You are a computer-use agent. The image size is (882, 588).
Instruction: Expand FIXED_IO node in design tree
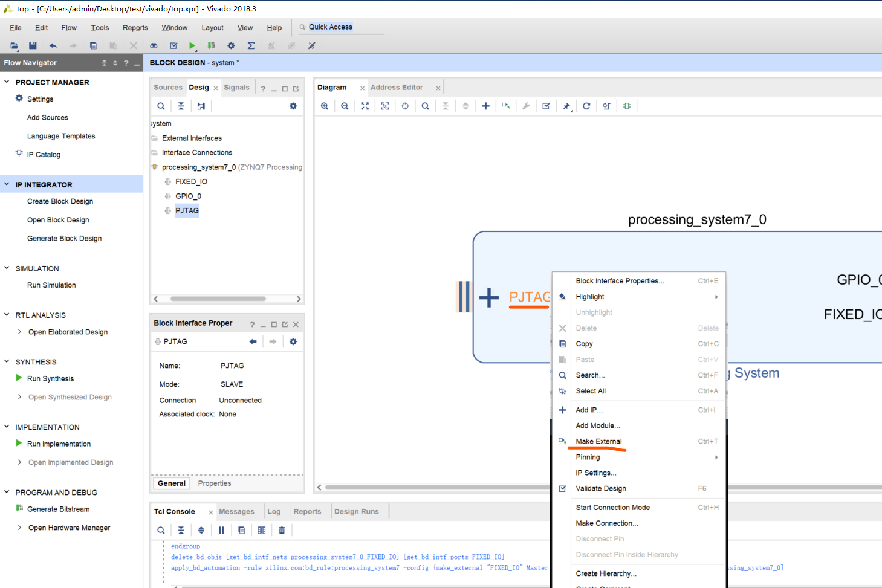click(168, 181)
